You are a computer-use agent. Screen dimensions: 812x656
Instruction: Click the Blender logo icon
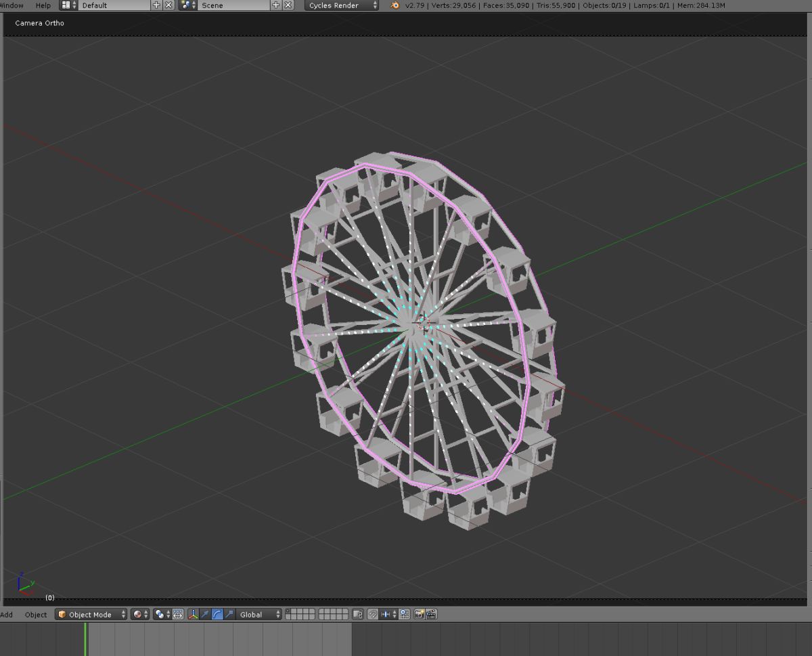point(394,5)
